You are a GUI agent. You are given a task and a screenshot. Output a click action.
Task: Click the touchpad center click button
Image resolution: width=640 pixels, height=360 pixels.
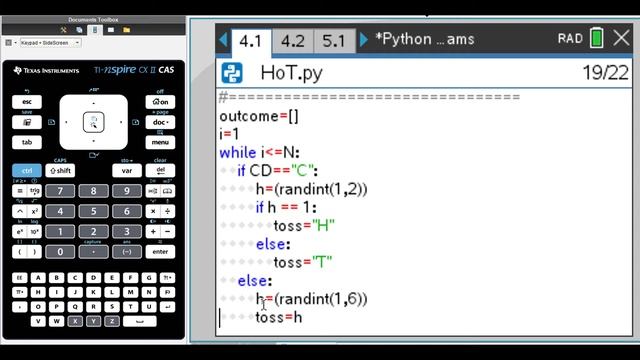[x=93, y=122]
